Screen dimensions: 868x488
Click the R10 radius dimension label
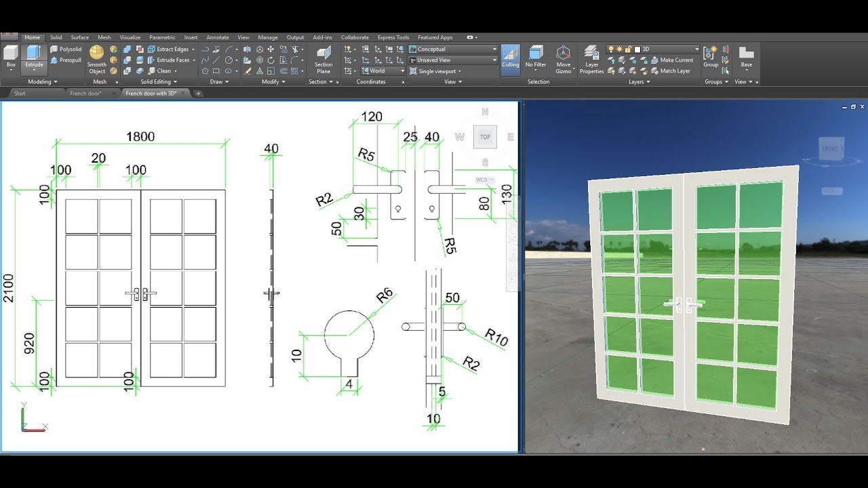[x=496, y=337]
